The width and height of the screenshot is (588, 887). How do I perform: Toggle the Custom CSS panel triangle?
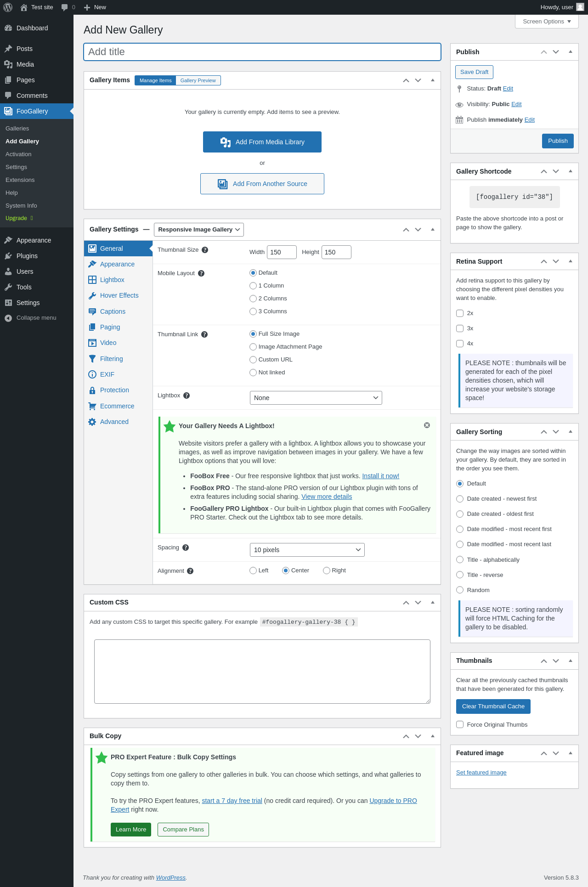[x=433, y=602]
